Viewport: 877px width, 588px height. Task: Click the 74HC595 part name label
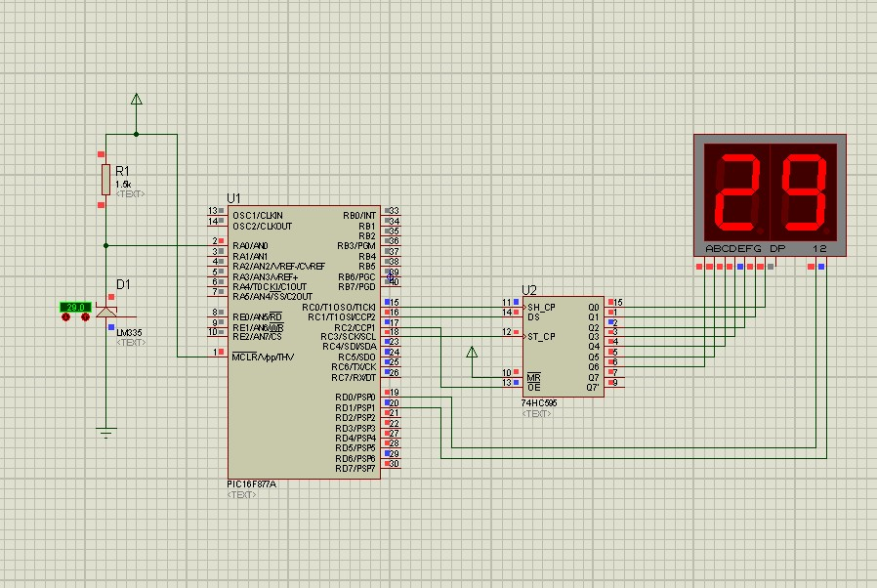pos(539,402)
